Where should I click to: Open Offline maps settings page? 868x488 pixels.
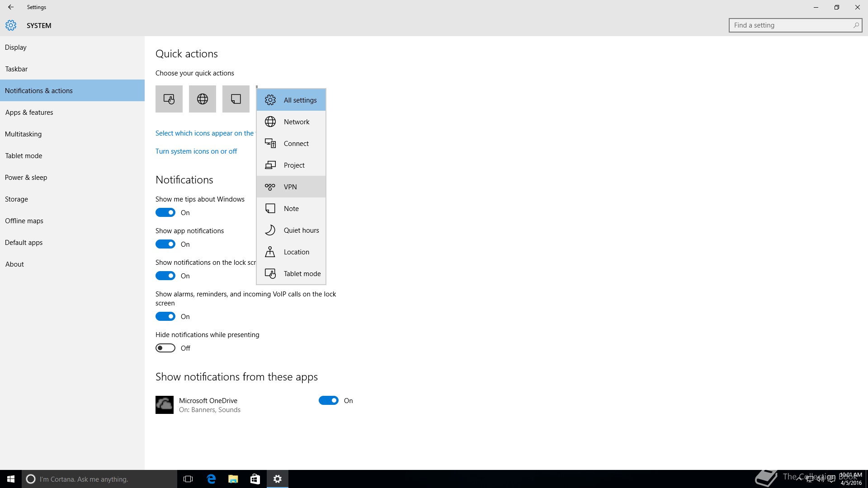(x=72, y=221)
